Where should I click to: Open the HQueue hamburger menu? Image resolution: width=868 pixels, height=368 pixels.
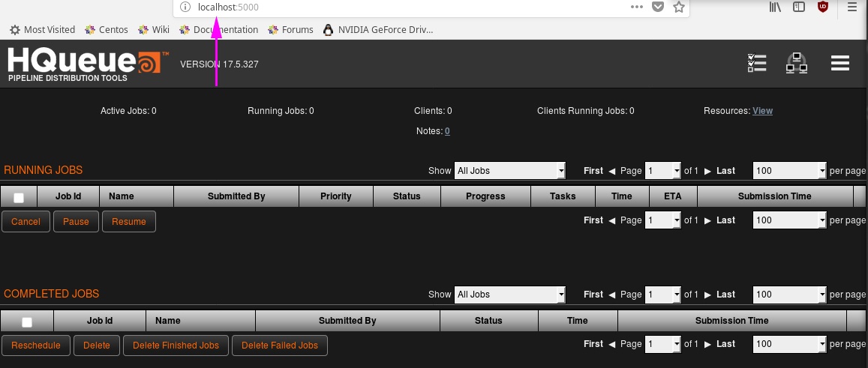[839, 63]
